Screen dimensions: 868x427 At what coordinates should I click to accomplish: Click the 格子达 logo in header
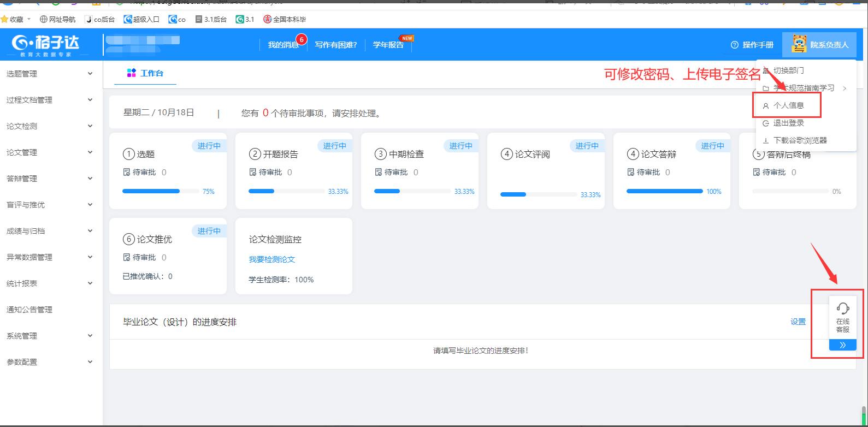click(x=46, y=44)
